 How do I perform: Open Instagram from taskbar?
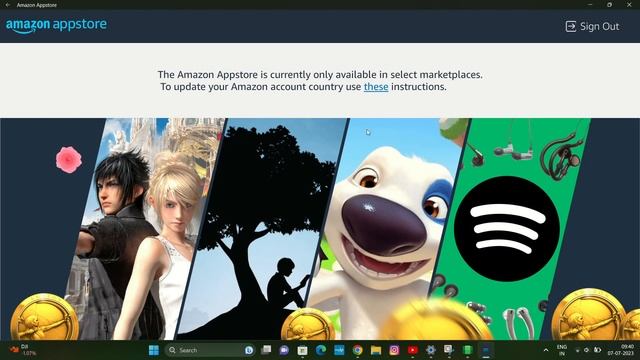pos(394,350)
